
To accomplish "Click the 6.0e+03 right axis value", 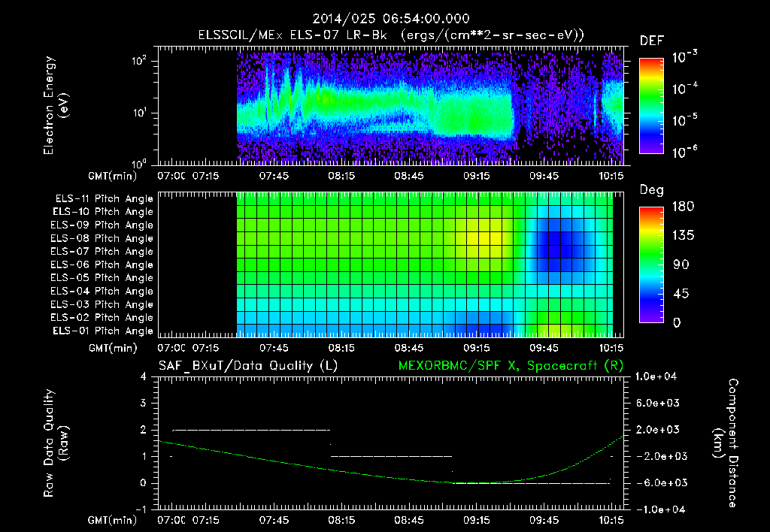I will [x=658, y=403].
